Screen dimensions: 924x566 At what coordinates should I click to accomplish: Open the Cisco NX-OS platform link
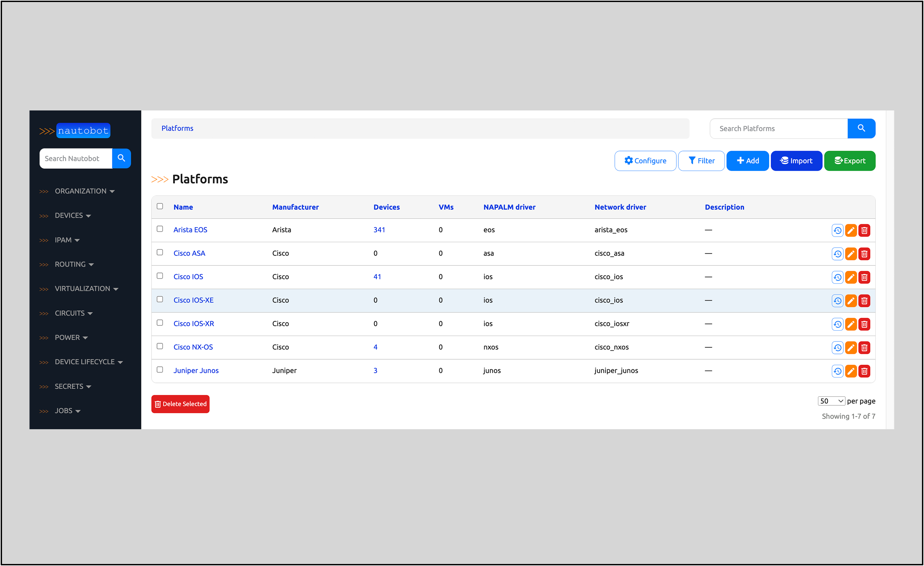(x=193, y=347)
